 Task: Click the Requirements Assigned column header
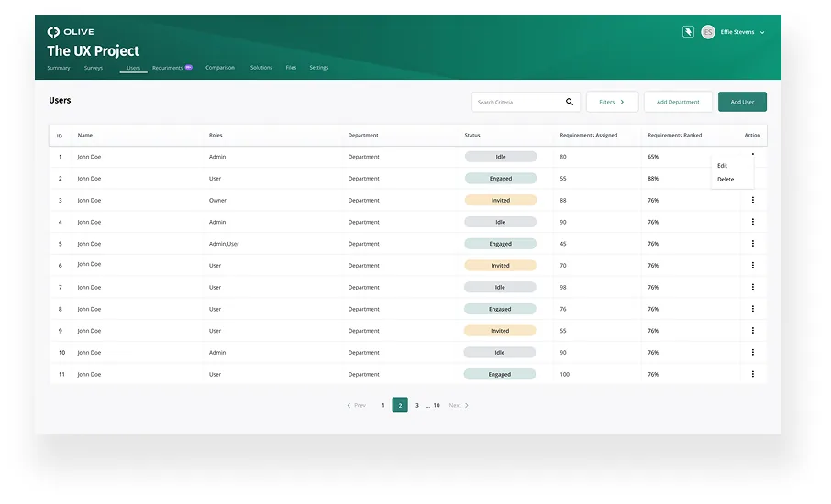(x=588, y=135)
